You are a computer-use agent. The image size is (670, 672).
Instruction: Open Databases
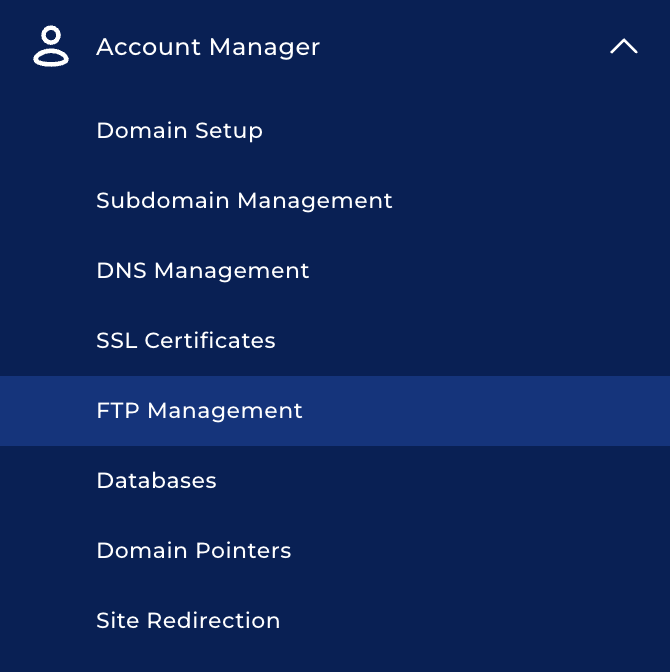156,481
